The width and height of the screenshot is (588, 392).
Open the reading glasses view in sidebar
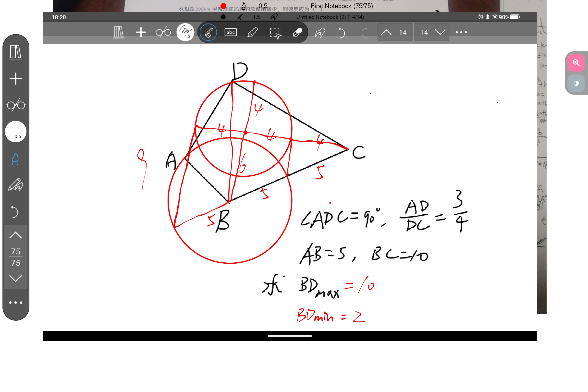[15, 105]
